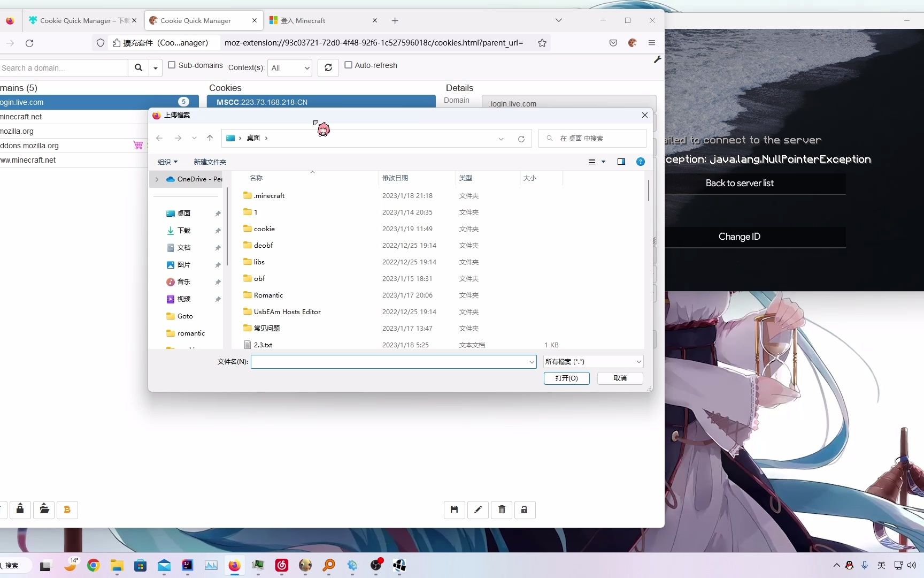Expand the file name history dropdown
Viewport: 924px width, 578px height.
[532, 362]
